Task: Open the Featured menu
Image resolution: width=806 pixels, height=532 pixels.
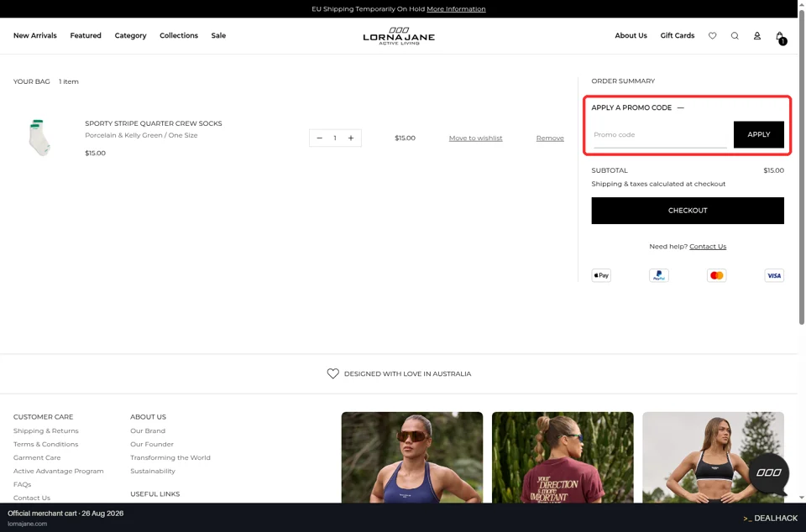Action: point(86,35)
